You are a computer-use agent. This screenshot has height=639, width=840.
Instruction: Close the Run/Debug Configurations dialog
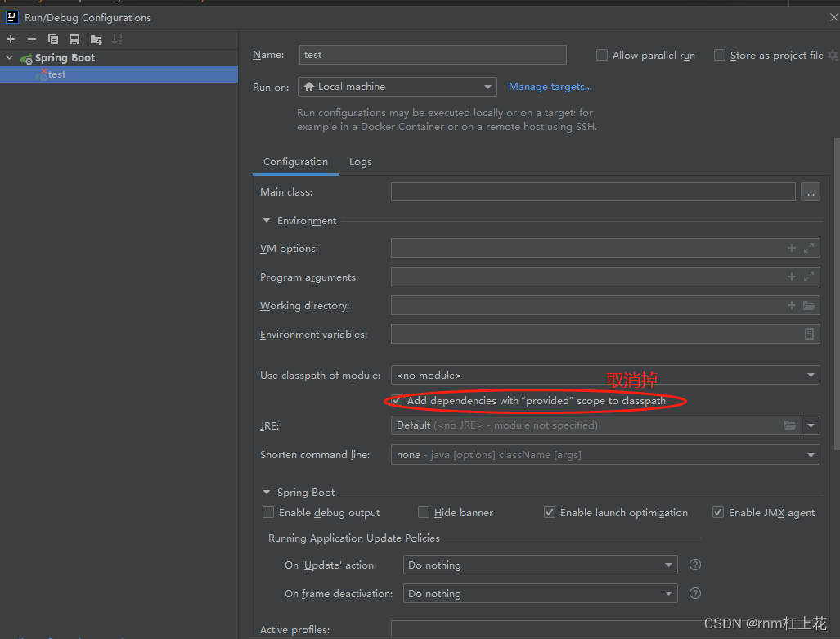[x=833, y=18]
